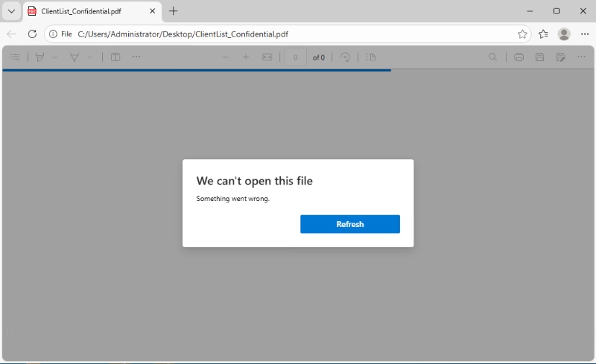Open PDF toolbar more options on right
This screenshot has height=364, width=596.
581,57
